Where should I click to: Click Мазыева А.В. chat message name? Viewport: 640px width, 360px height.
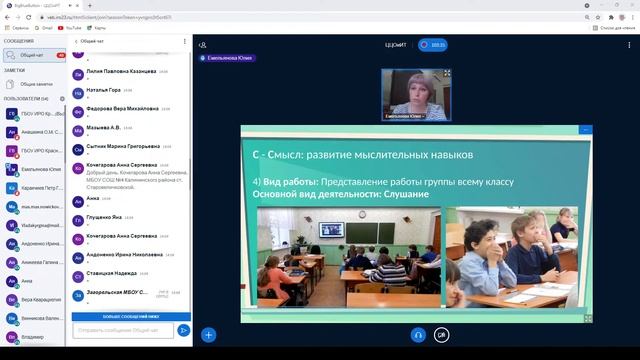pyautogui.click(x=103, y=127)
